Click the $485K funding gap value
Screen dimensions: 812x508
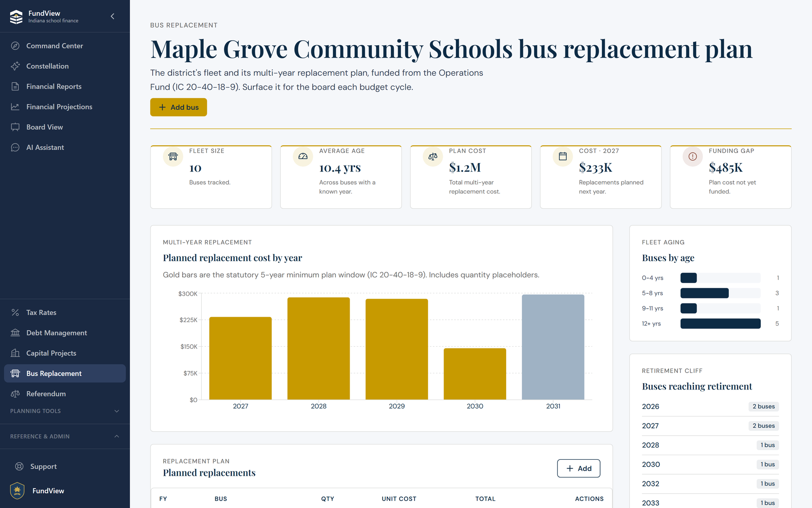pos(726,168)
